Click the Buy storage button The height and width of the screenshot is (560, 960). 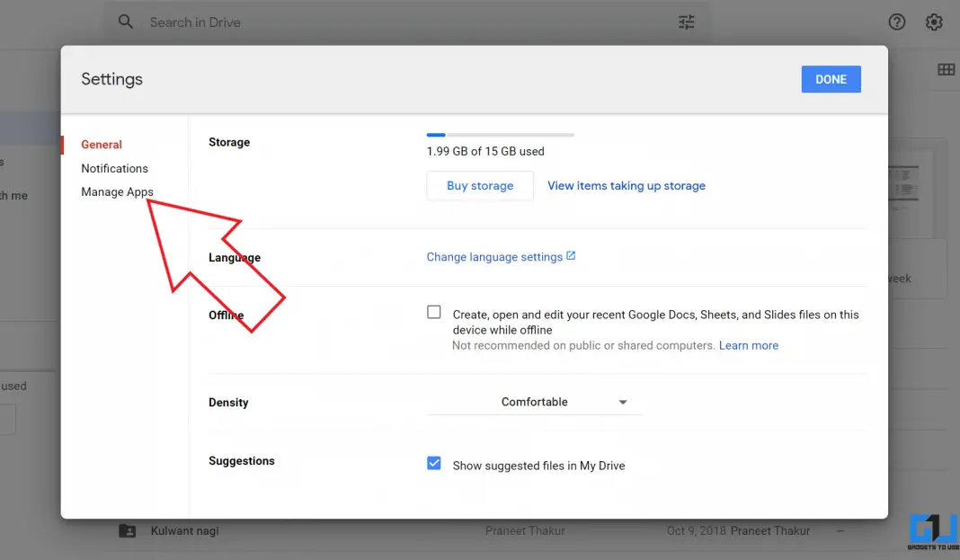coord(480,185)
